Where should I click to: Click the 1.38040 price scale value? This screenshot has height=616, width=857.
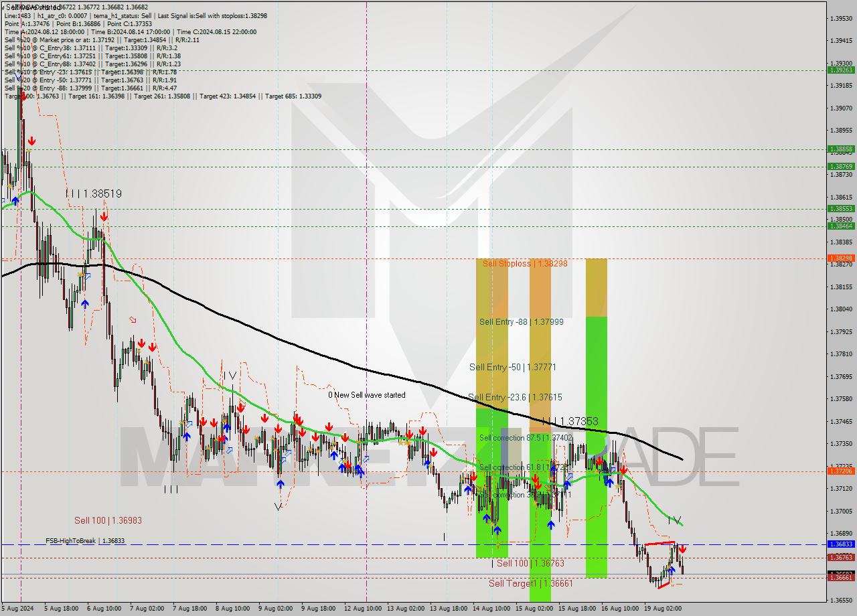pyautogui.click(x=841, y=309)
